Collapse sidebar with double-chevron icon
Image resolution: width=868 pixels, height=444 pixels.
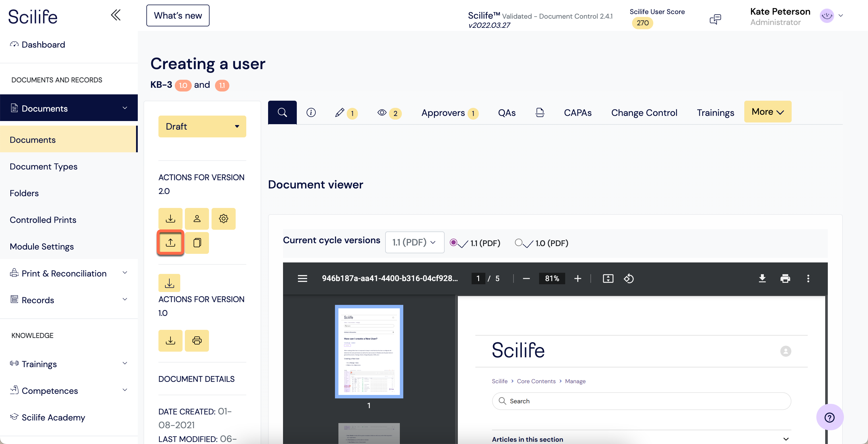click(116, 15)
